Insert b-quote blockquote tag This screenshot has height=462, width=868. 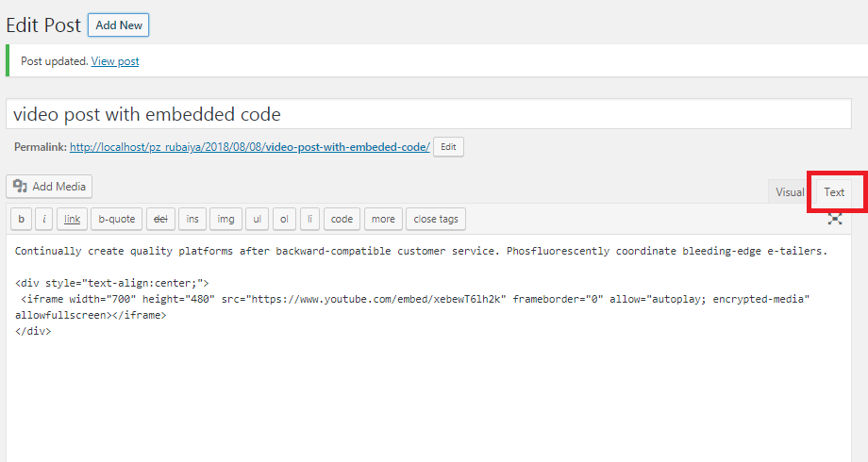click(117, 219)
